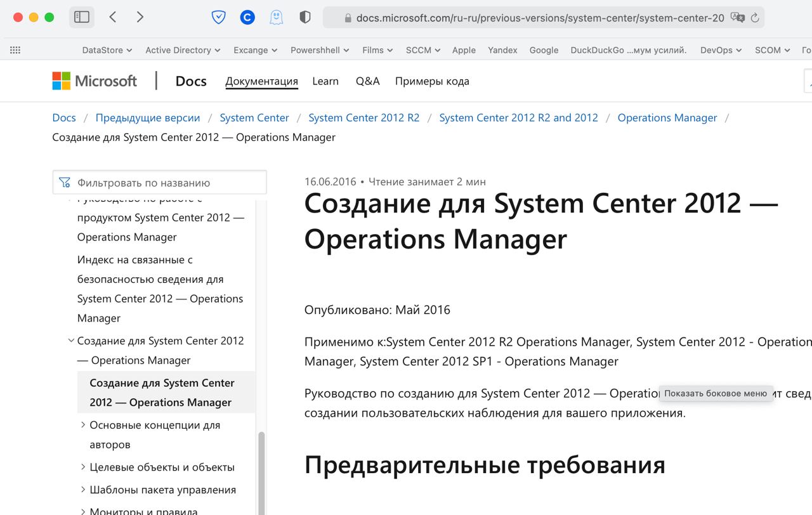Expand Шаблоны пакета управления

83,490
